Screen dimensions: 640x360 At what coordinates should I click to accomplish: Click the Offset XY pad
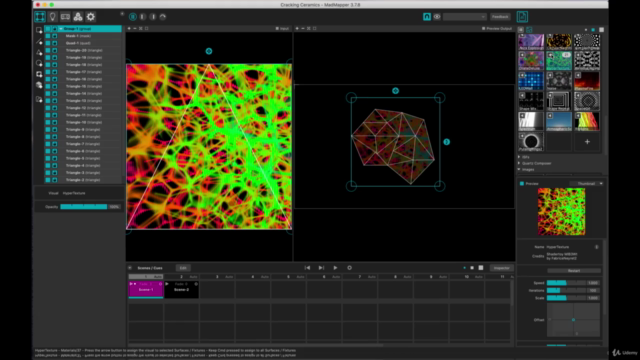coord(573,320)
